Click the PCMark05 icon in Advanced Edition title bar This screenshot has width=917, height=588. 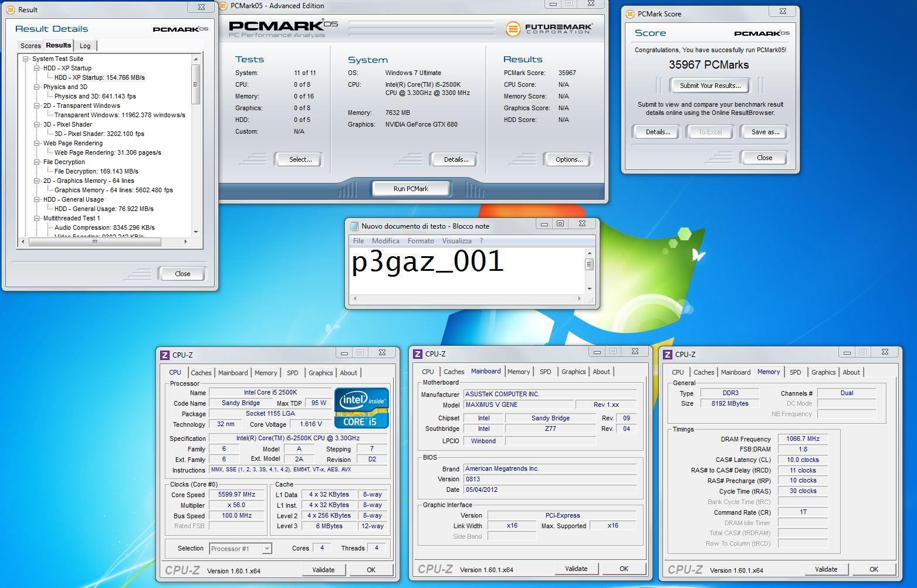224,6
